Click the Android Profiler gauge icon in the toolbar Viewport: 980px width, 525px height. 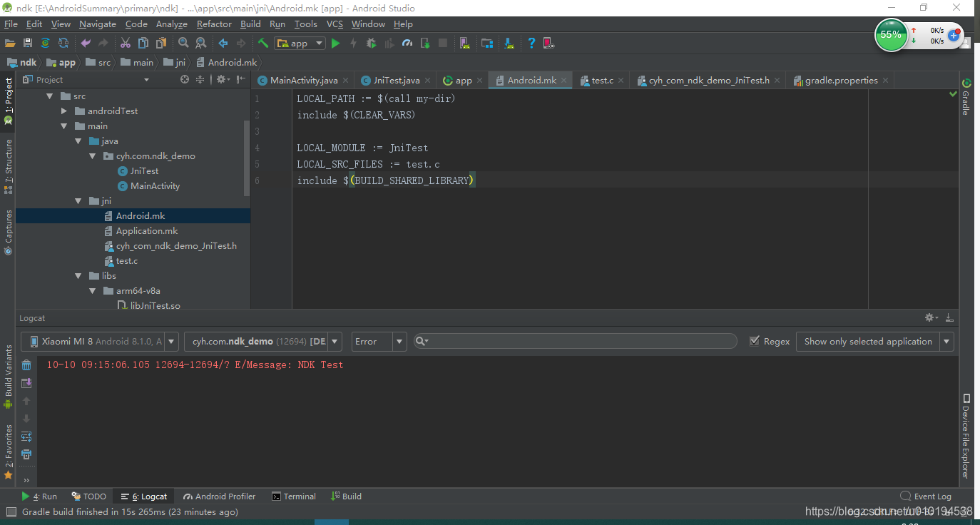pos(407,43)
